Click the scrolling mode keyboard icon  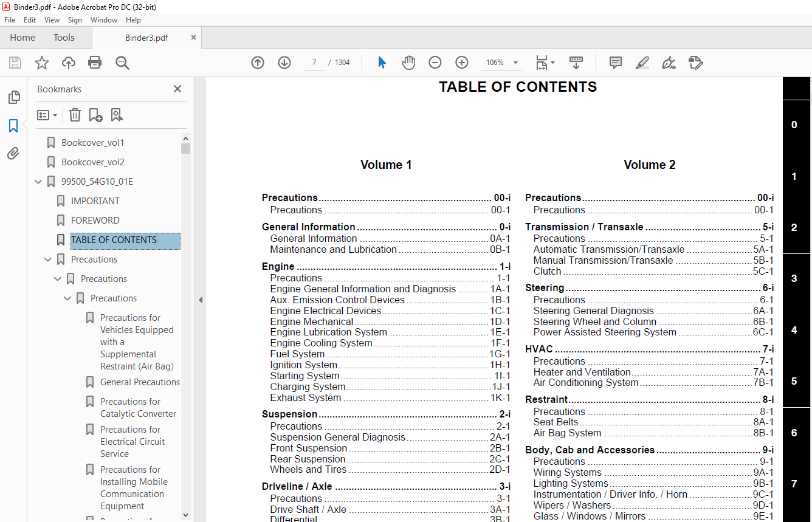(x=576, y=63)
